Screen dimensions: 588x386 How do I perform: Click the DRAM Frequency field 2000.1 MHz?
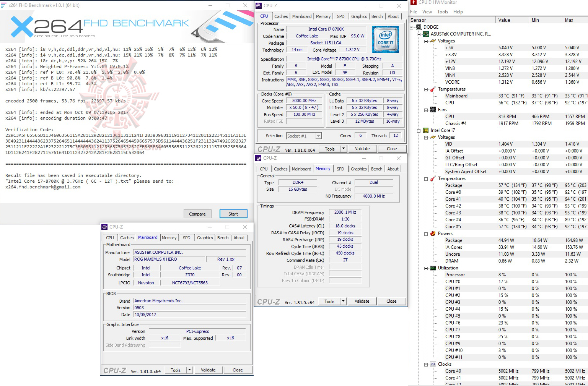tap(345, 212)
